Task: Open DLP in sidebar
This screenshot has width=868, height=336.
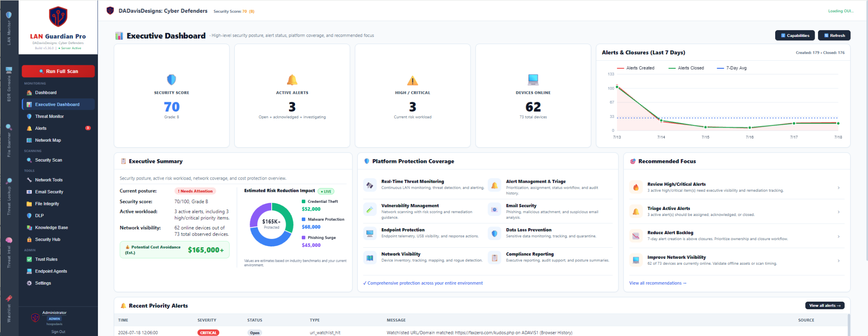Action: click(x=58, y=216)
